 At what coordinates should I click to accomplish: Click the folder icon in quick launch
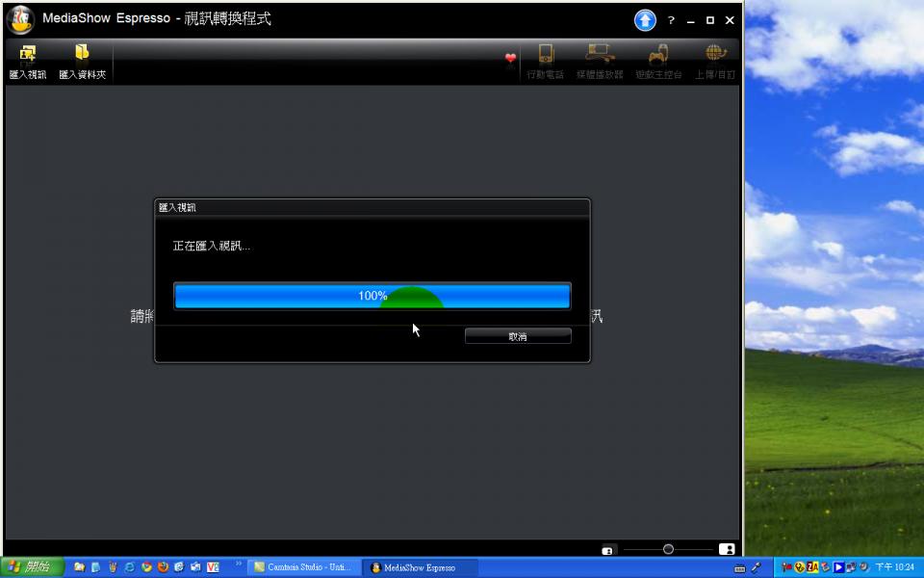(x=79, y=567)
